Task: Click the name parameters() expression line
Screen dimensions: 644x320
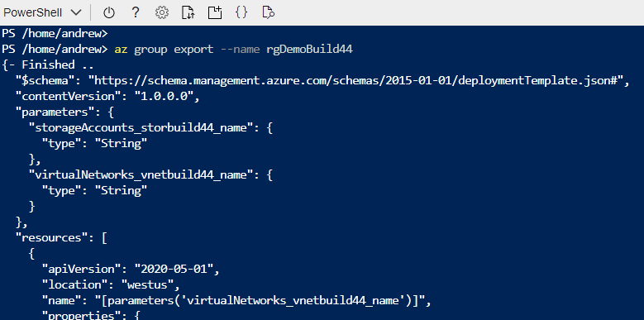Action: tap(236, 301)
